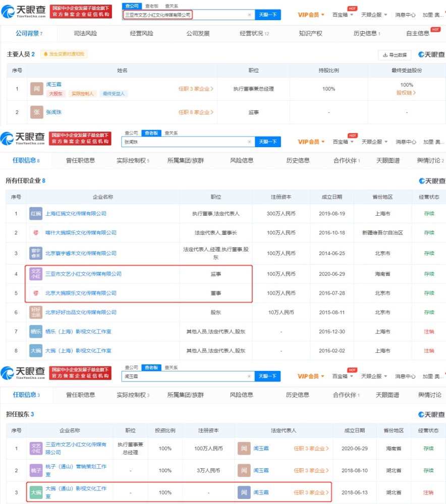Click the 张 avatar next to 张闻珠 in 主要人员
The height and width of the screenshot is (504, 446).
coord(37,112)
